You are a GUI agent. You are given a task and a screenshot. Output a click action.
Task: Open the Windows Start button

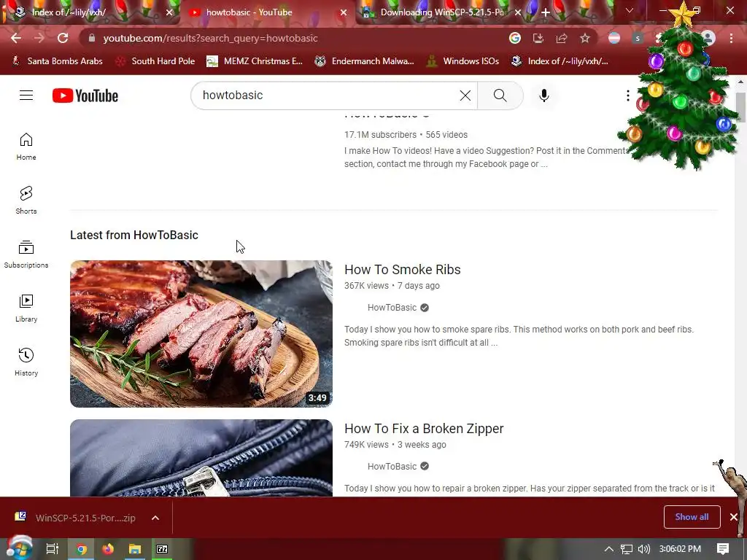(19, 548)
